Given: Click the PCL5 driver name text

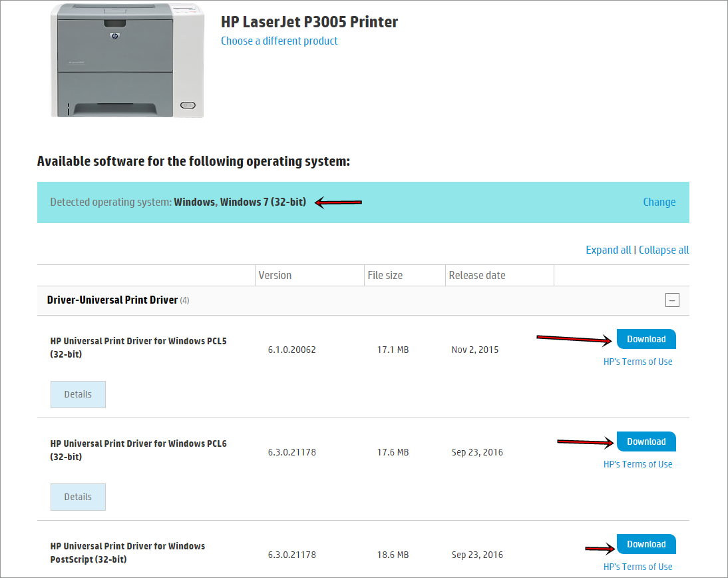Looking at the screenshot, I should (x=138, y=348).
